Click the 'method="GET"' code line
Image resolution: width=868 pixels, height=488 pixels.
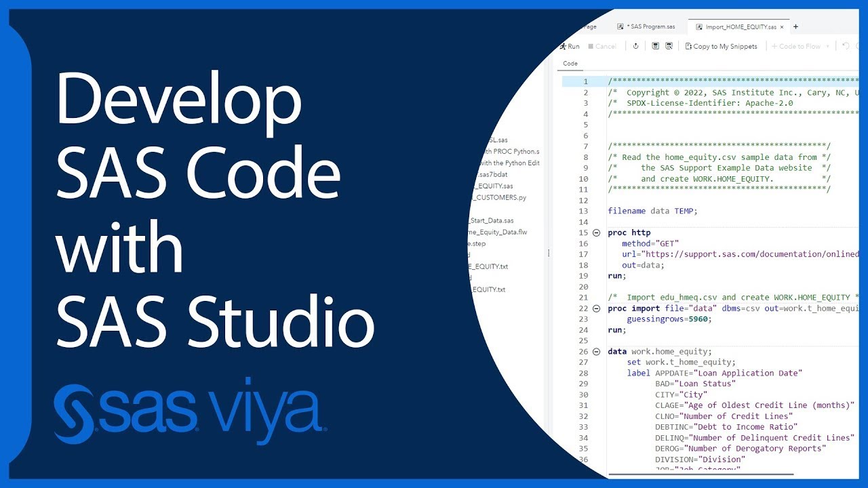coord(650,243)
